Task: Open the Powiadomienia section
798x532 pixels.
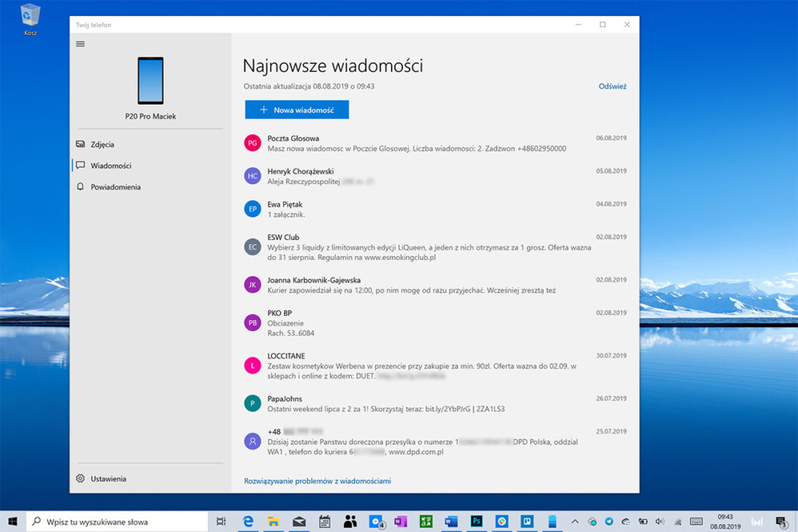Action: (x=150, y=187)
